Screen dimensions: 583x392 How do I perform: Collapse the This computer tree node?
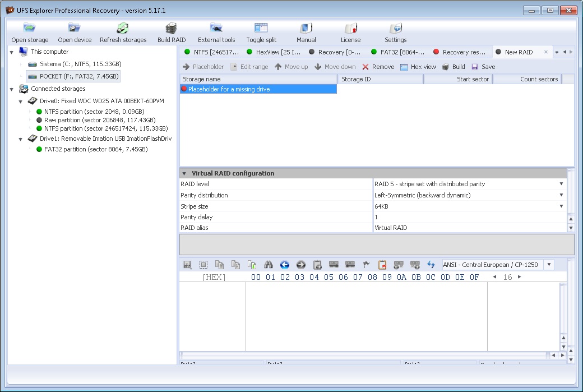tap(12, 52)
